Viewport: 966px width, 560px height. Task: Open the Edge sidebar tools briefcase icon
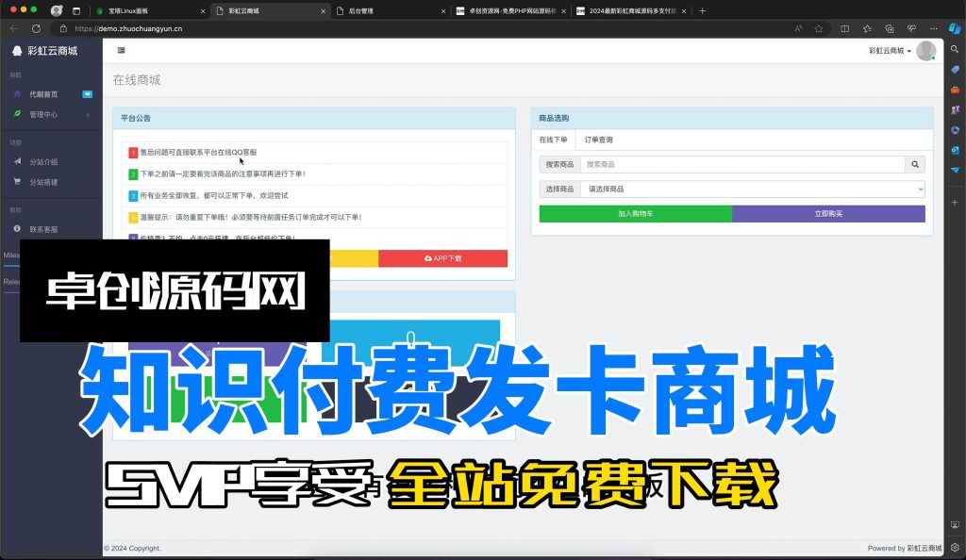pyautogui.click(x=955, y=90)
